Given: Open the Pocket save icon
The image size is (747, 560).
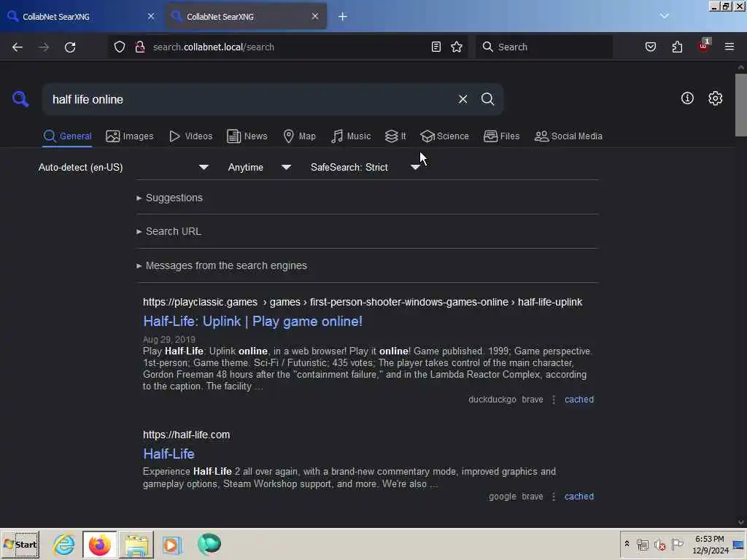Looking at the screenshot, I should [651, 47].
